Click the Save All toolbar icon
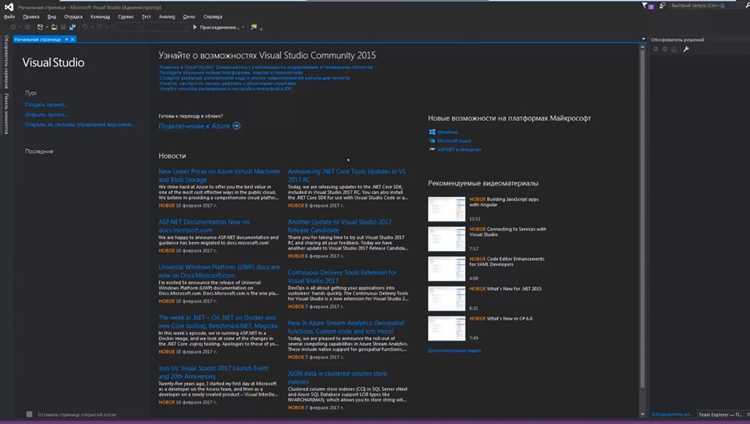750x424 pixels. [72, 27]
